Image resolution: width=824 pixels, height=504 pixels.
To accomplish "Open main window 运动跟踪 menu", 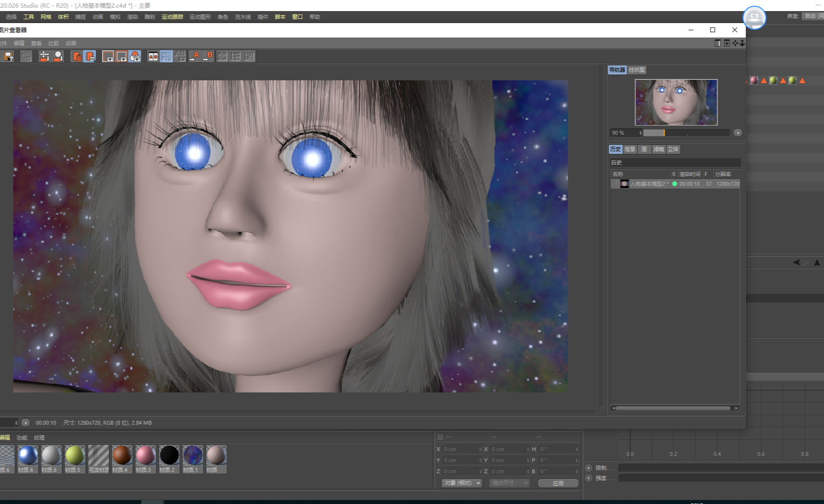I will tap(172, 17).
